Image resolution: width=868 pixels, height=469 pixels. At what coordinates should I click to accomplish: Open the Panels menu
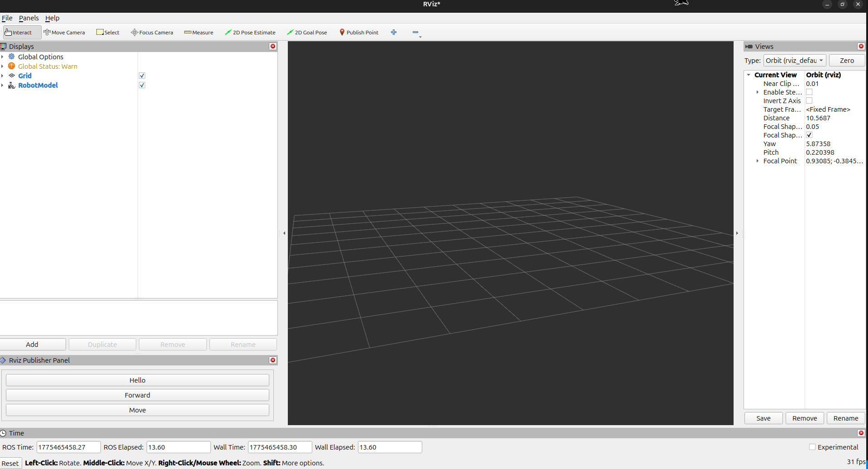(29, 18)
